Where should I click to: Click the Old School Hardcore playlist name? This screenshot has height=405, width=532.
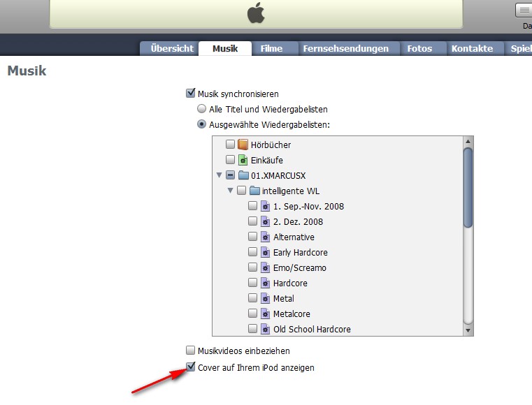click(x=312, y=330)
